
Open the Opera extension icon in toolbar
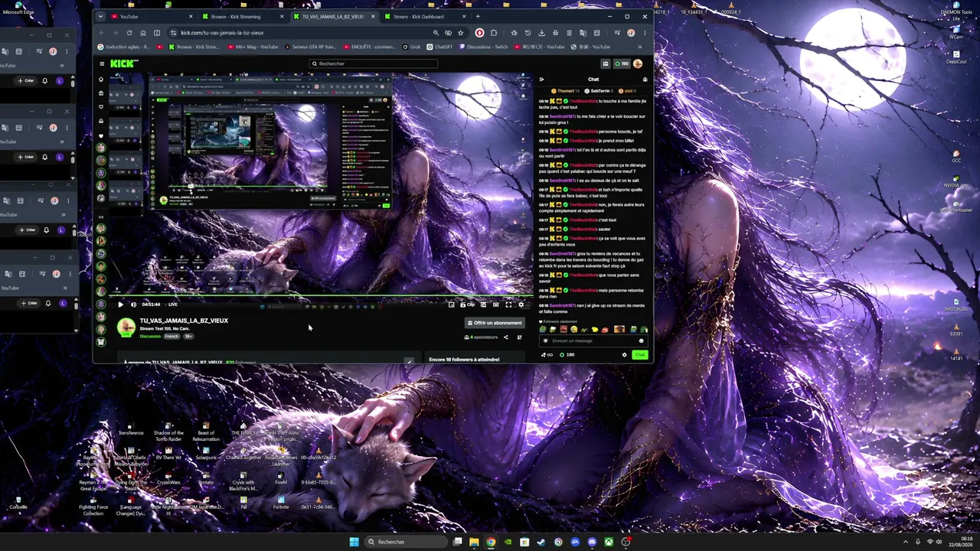[479, 33]
